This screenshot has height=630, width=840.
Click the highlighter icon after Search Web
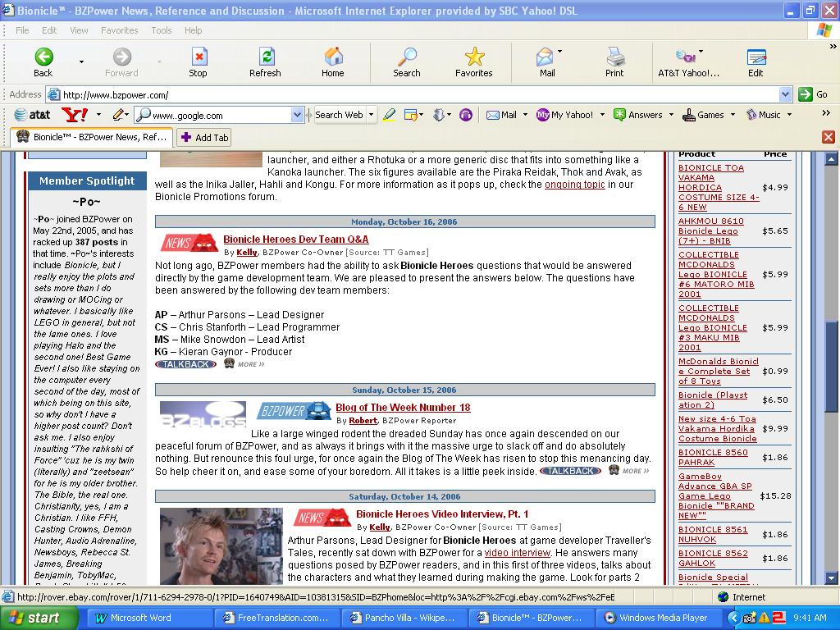tap(390, 114)
